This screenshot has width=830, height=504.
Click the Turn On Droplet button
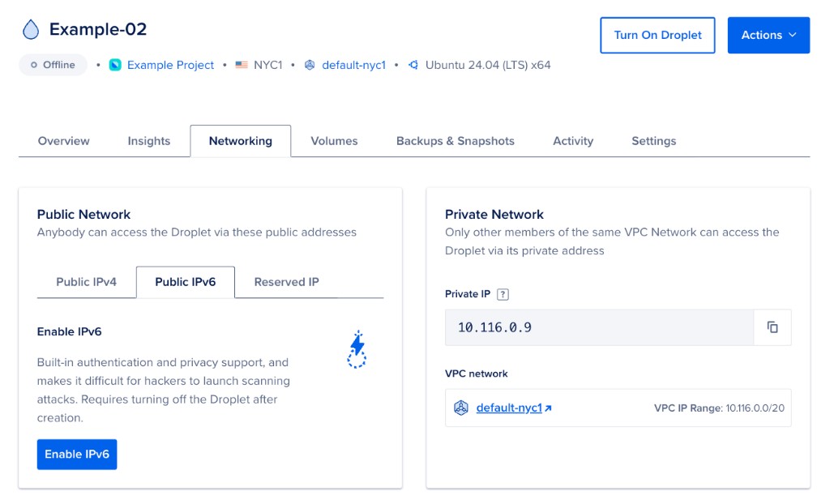657,35
